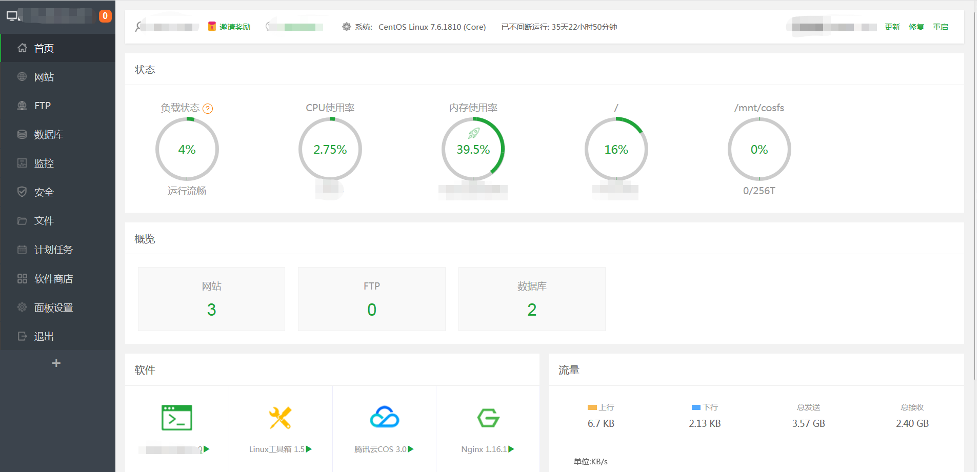
Task: Click the terminal software icon
Action: pyautogui.click(x=177, y=418)
